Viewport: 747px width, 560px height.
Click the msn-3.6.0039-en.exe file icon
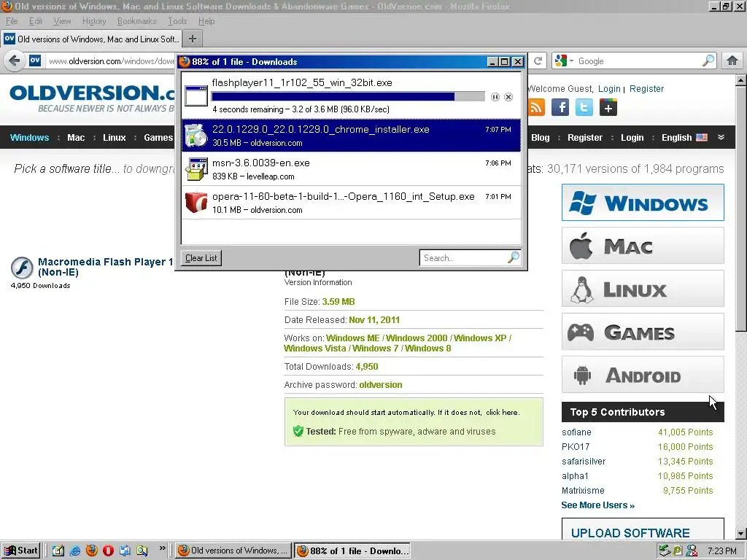[x=196, y=169]
